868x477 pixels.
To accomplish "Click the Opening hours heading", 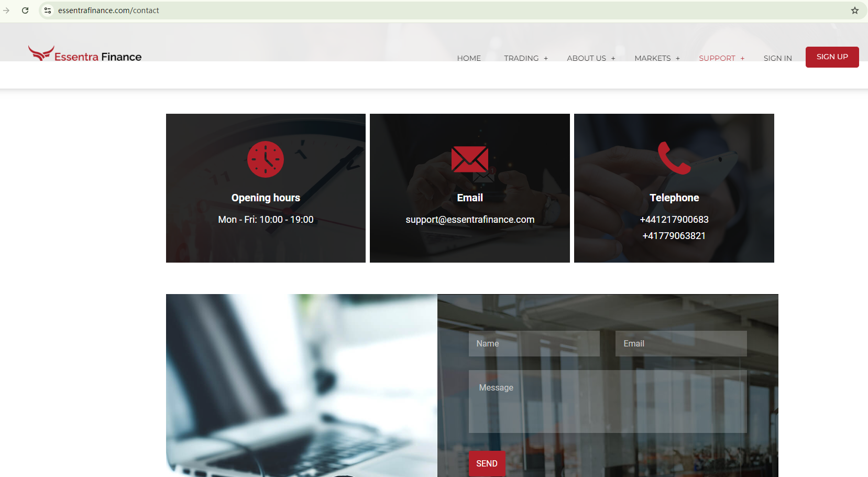I will [266, 198].
